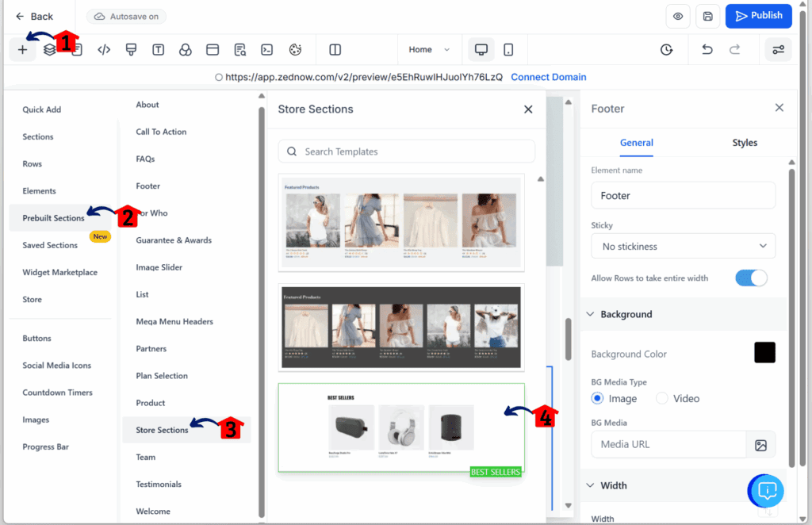812x525 pixels.
Task: Click the Connect Domain link
Action: (x=549, y=77)
